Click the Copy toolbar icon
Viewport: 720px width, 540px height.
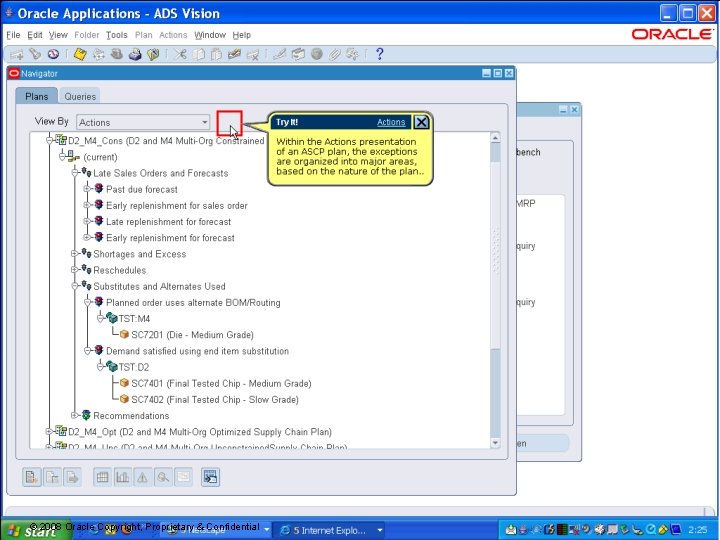click(x=198, y=54)
